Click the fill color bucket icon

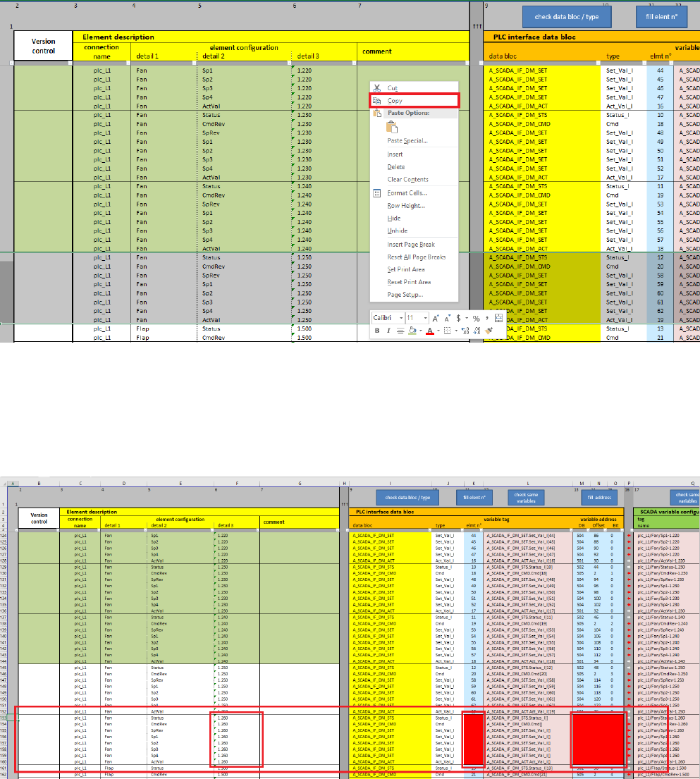point(412,331)
